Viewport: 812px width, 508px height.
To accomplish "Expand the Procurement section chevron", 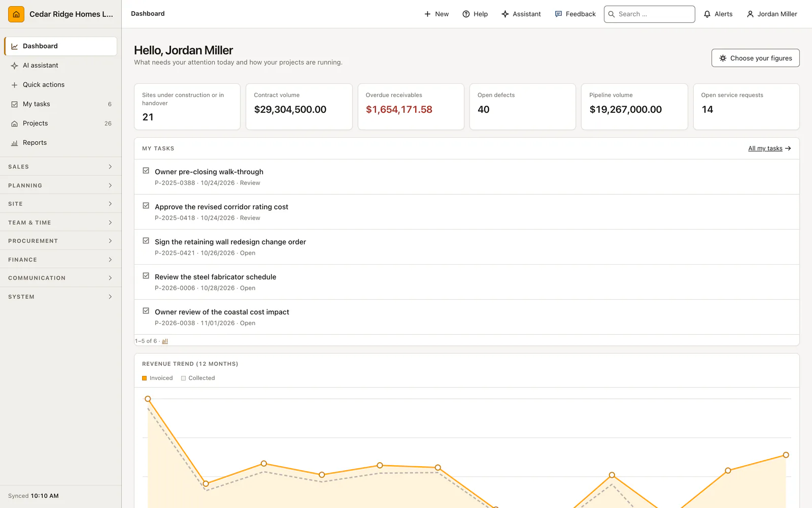I will tap(110, 241).
